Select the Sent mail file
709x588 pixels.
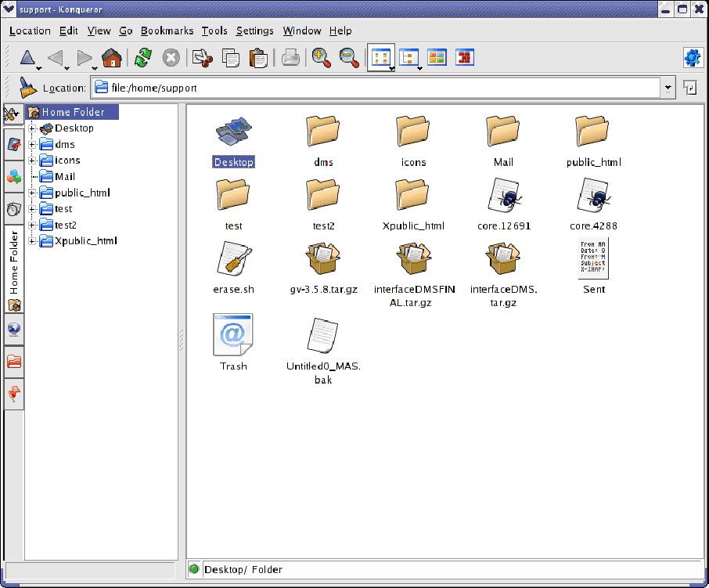point(594,266)
